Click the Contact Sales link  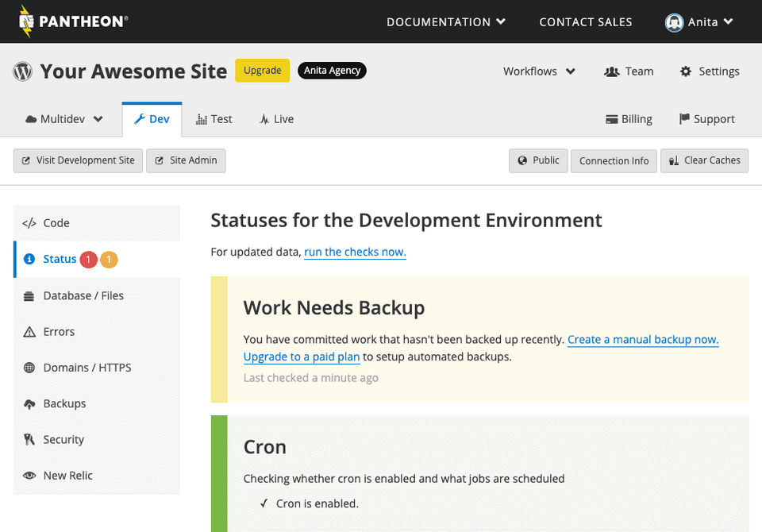[586, 22]
